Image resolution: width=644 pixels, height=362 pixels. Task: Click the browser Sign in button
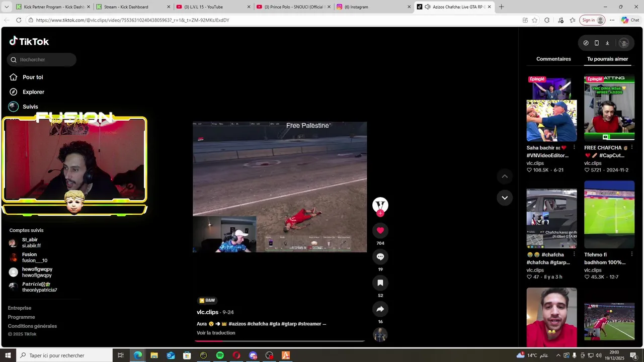593,20
